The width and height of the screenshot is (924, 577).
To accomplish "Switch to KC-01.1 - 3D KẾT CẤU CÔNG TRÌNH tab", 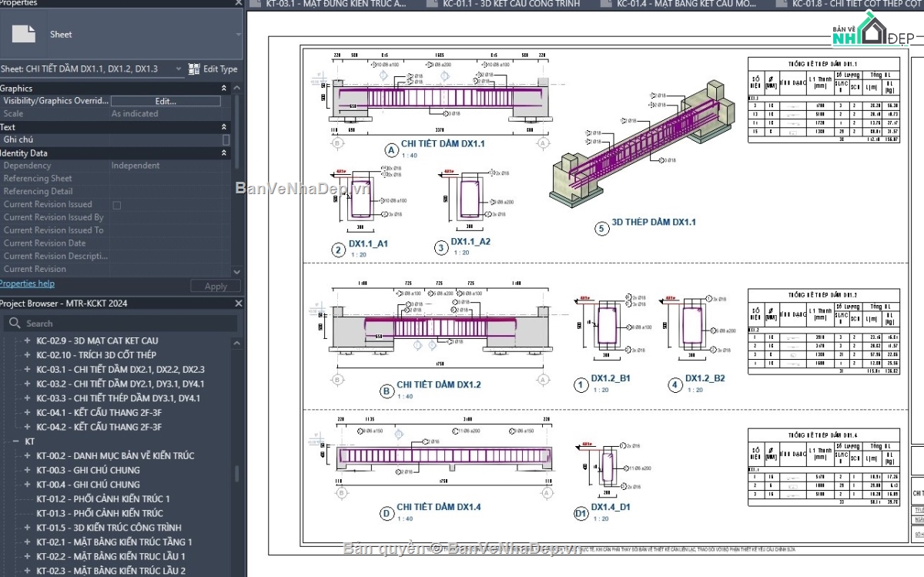I will (x=511, y=4).
